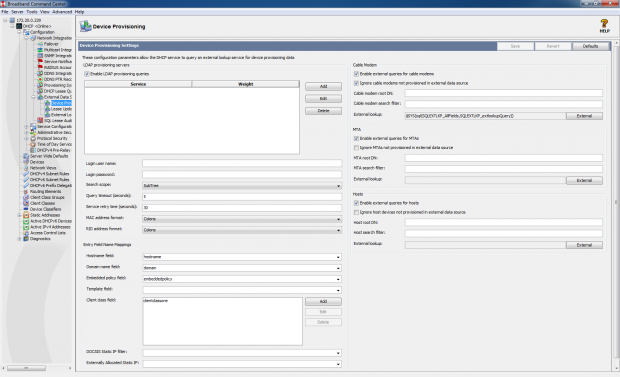Click the Weight column header
620x377 pixels.
[246, 84]
